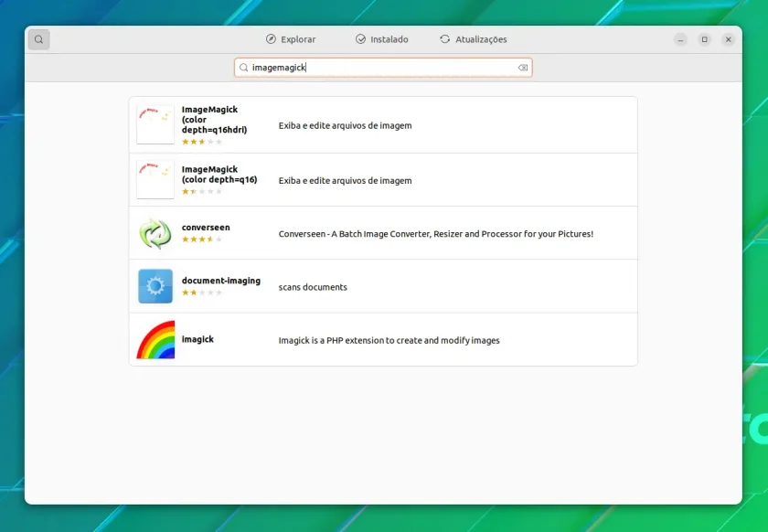This screenshot has height=532, width=768.
Task: Toggle the search button in header bar
Action: pyautogui.click(x=38, y=39)
